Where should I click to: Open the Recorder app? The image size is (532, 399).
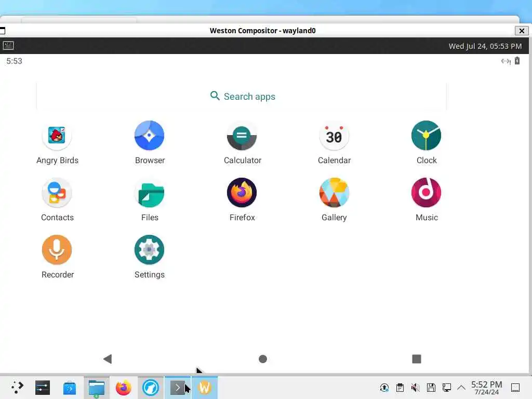57,250
